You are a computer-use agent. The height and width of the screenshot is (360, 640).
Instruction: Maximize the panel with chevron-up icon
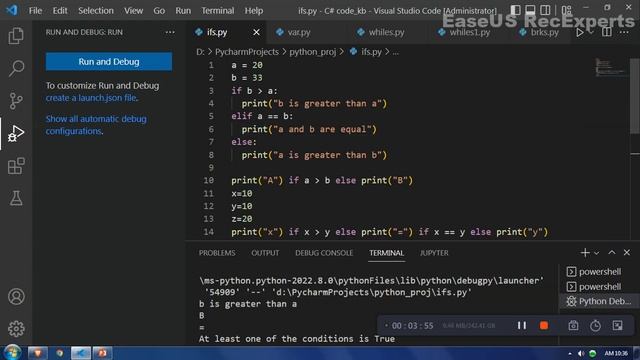click(611, 253)
